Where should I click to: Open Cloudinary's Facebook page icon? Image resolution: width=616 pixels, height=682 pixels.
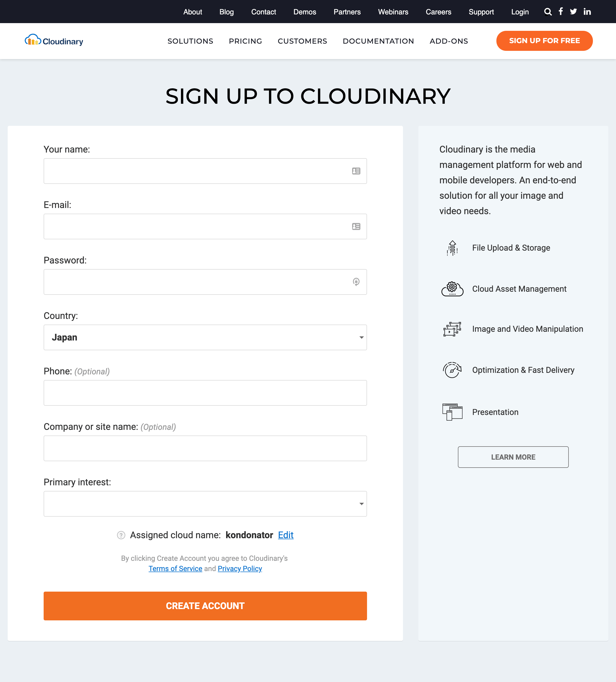pos(561,12)
